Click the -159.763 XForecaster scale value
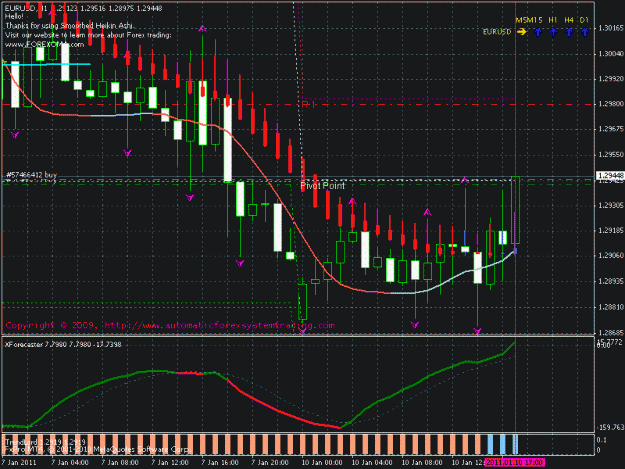This screenshot has width=625, height=469. 610,427
